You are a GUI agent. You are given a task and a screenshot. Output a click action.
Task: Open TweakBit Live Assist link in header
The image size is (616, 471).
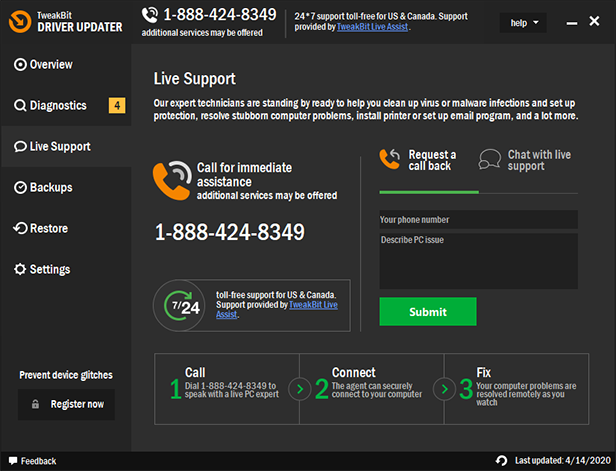372,27
